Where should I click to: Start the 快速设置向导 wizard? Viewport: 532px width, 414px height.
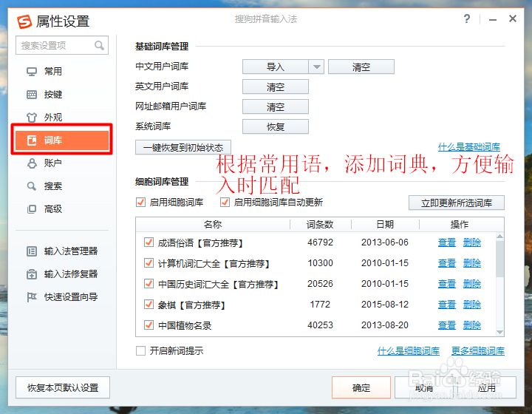click(71, 297)
